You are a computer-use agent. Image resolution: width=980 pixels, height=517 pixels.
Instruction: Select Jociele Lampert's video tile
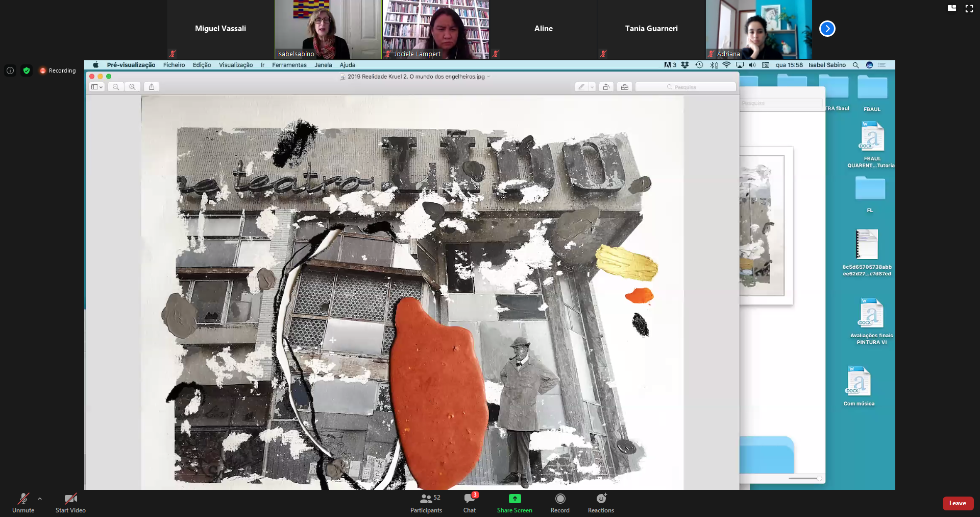tap(436, 29)
